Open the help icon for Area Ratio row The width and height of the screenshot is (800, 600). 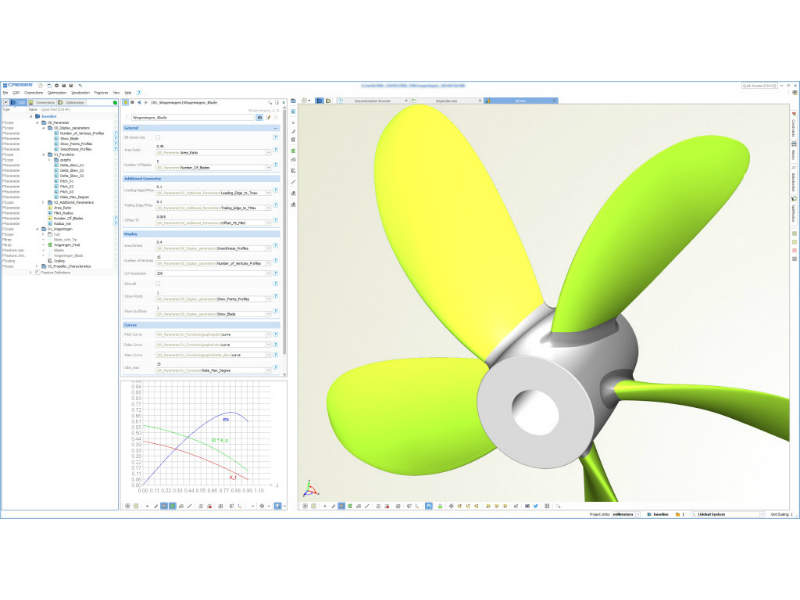276,150
